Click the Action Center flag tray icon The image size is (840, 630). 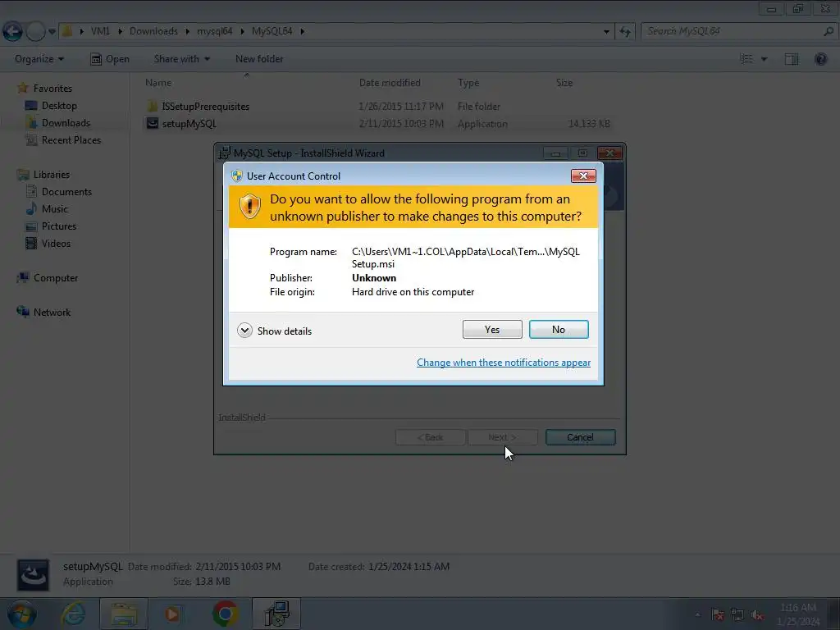(x=718, y=614)
